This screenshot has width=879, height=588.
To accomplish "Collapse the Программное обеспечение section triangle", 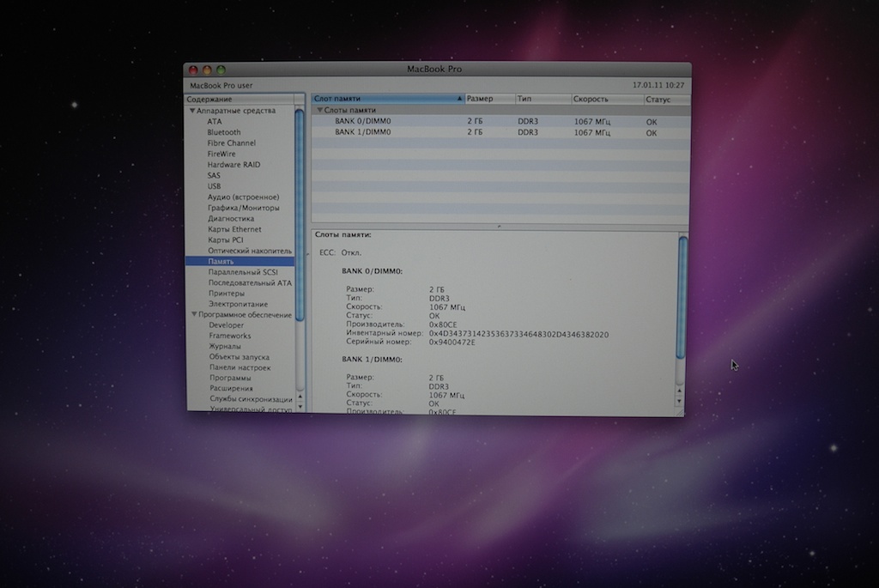I will [194, 315].
